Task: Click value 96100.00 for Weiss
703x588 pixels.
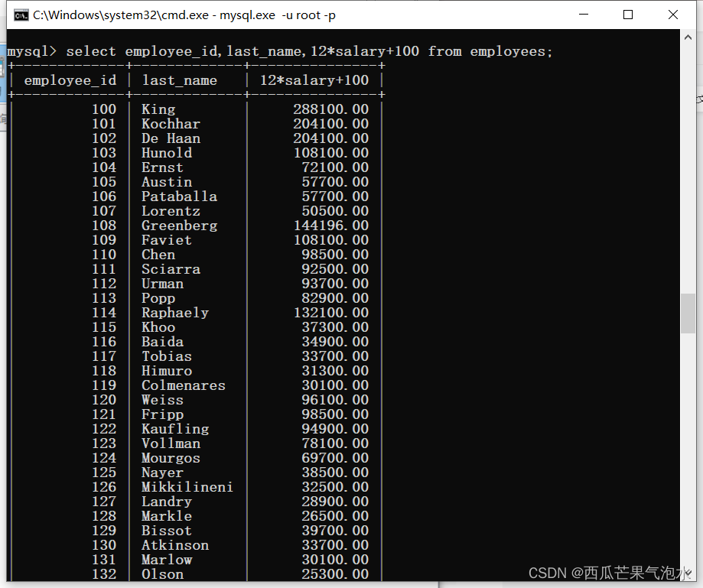Action: tap(335, 400)
